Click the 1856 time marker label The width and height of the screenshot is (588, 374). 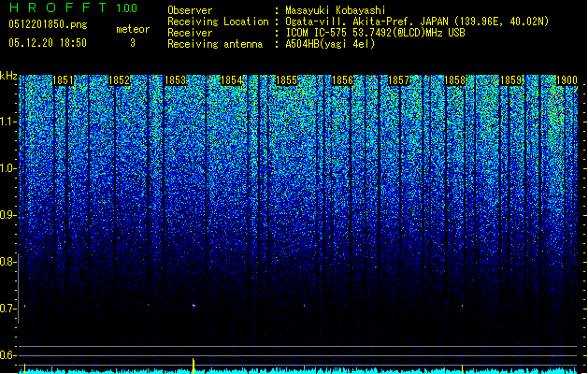coord(343,80)
